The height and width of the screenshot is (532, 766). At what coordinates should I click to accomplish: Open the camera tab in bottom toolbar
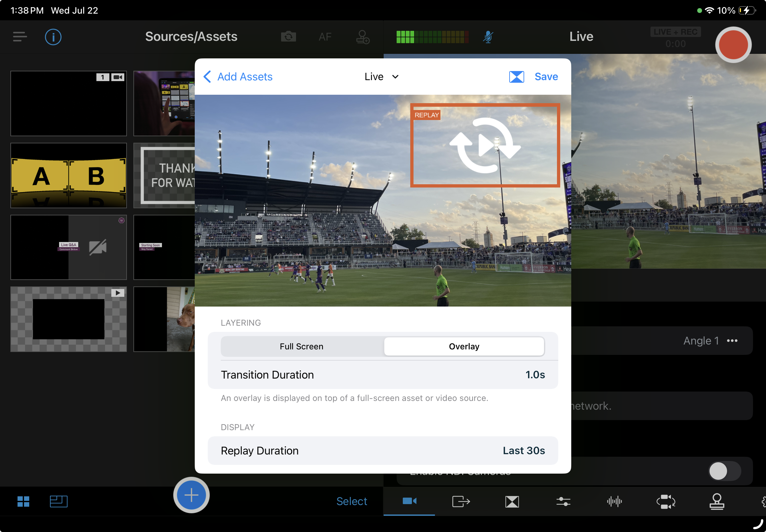[410, 501]
